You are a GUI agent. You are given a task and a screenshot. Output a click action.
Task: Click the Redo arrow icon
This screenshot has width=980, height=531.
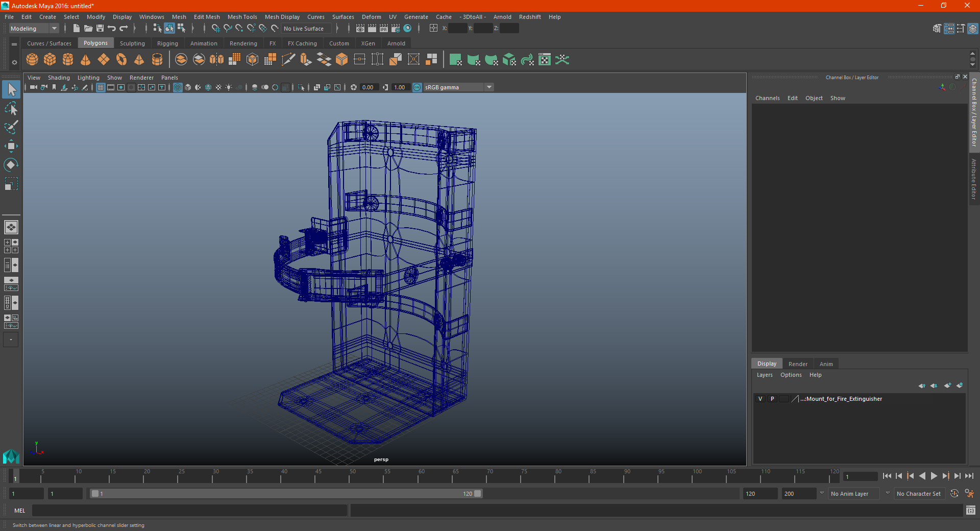(x=124, y=29)
